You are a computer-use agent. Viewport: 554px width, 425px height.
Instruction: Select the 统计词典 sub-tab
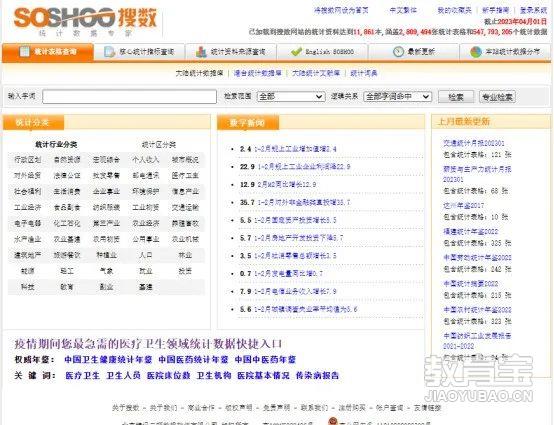click(364, 73)
